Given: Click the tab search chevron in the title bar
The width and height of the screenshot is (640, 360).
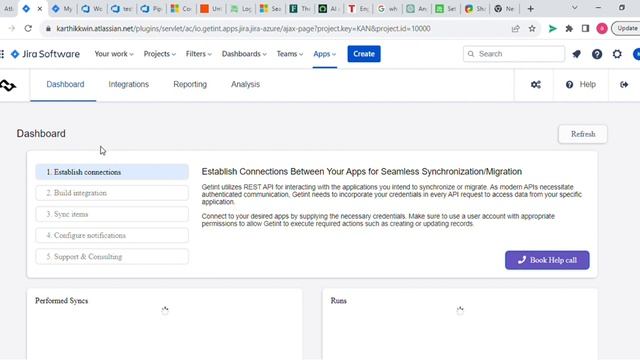Looking at the screenshot, I should (574, 8).
